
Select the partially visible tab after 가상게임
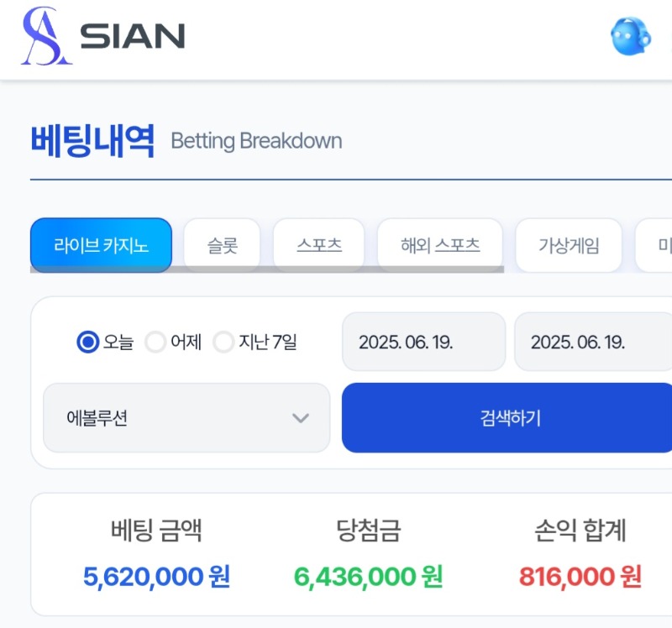[x=654, y=245]
